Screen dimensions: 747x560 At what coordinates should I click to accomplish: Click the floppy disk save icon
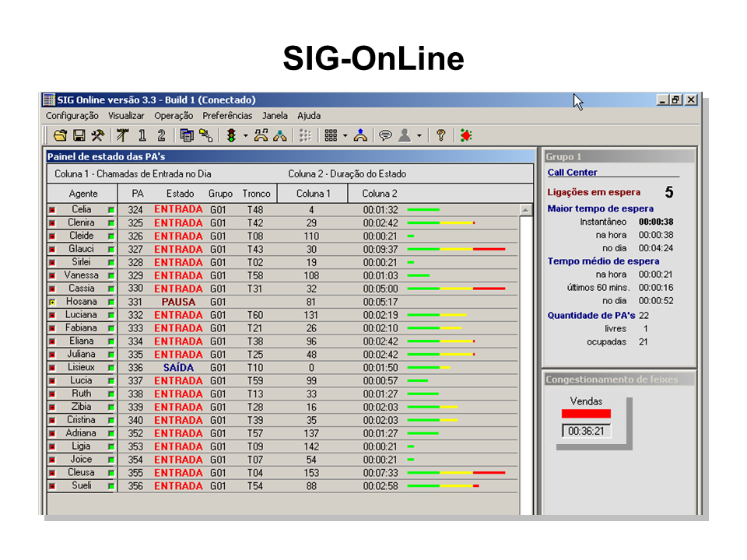point(79,135)
